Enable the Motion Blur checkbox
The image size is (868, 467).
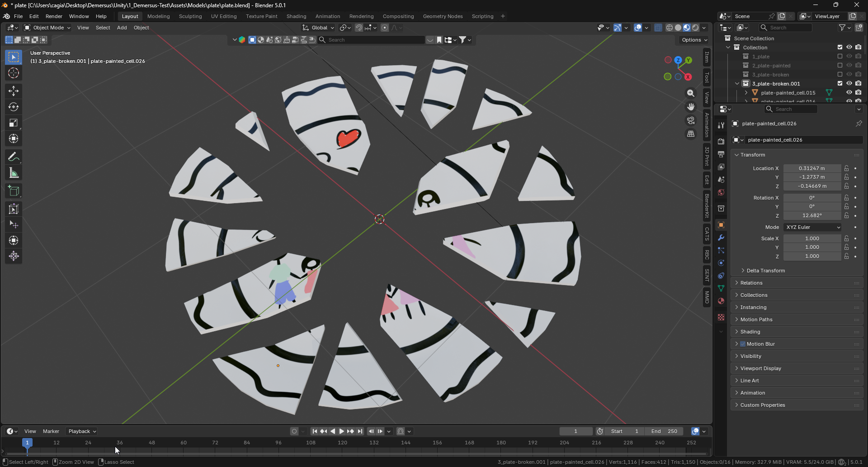click(743, 344)
